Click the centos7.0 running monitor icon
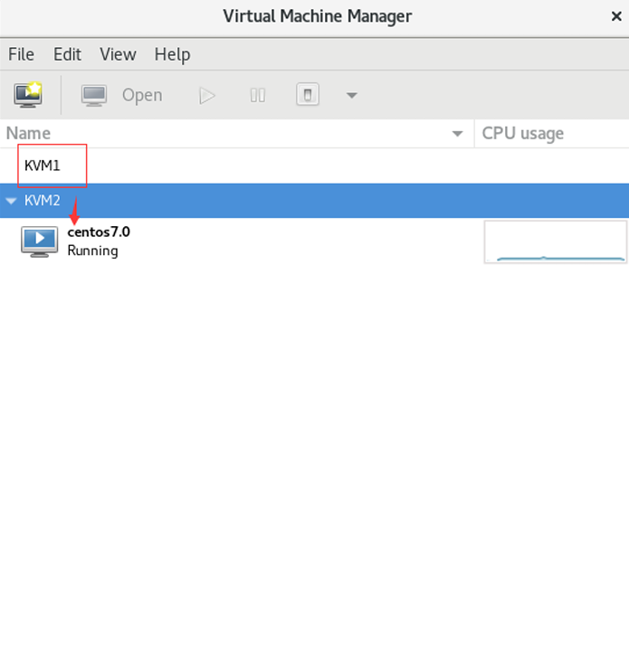The width and height of the screenshot is (629, 672). 40,241
